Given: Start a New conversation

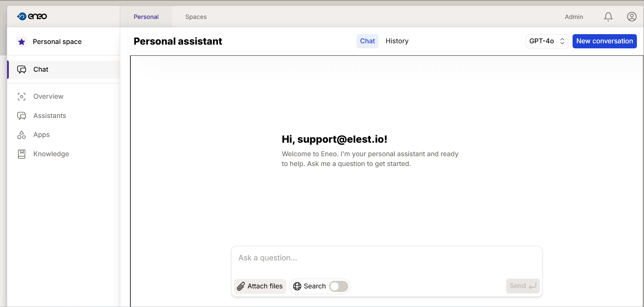Looking at the screenshot, I should pos(604,41).
